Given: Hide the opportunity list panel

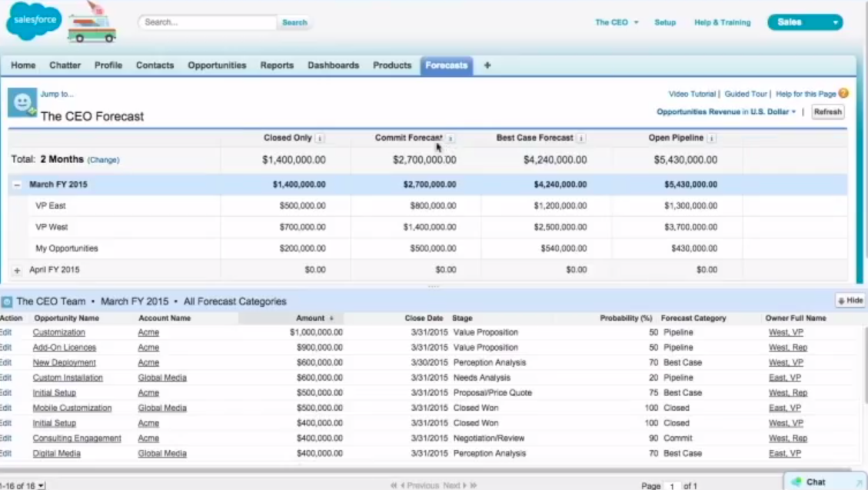Looking at the screenshot, I should pos(850,301).
